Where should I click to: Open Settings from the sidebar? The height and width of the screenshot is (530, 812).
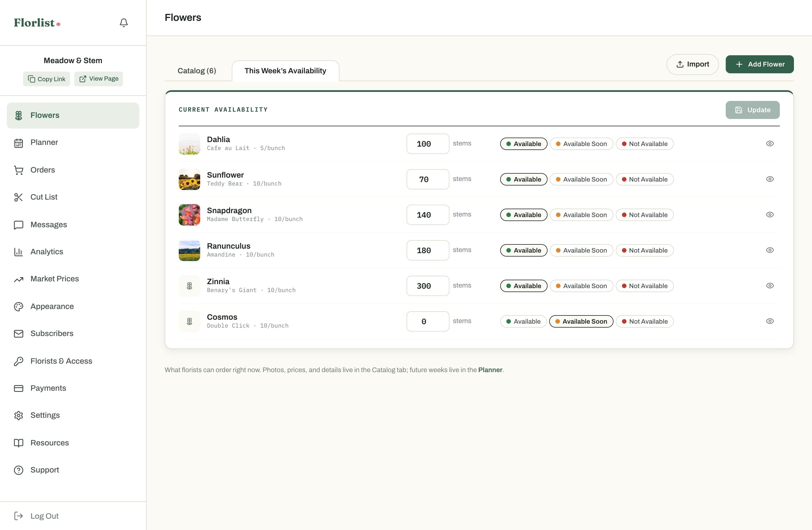(73, 416)
